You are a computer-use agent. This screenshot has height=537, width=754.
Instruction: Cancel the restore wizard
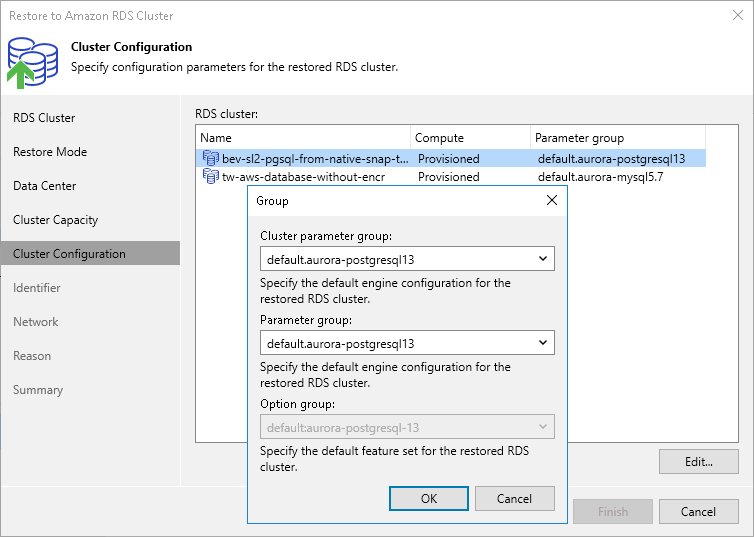click(698, 512)
